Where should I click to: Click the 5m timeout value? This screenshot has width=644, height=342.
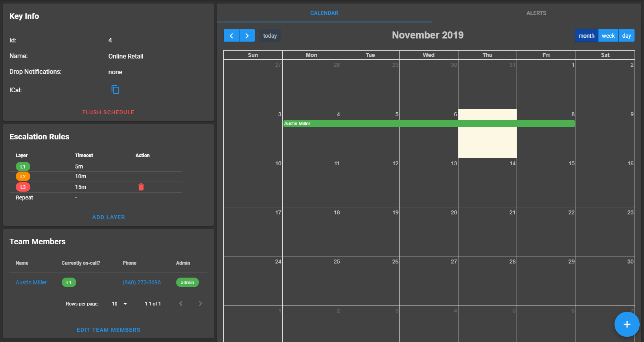click(x=79, y=166)
